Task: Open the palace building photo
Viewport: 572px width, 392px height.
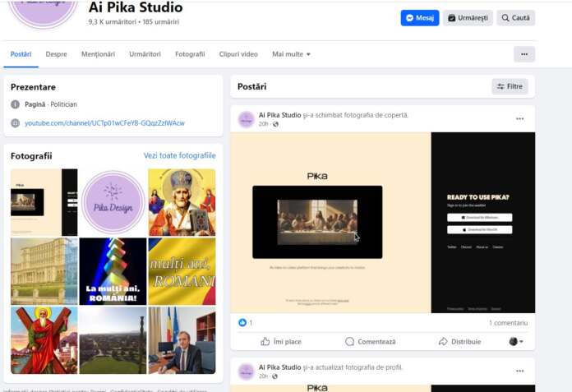Action: tap(44, 271)
